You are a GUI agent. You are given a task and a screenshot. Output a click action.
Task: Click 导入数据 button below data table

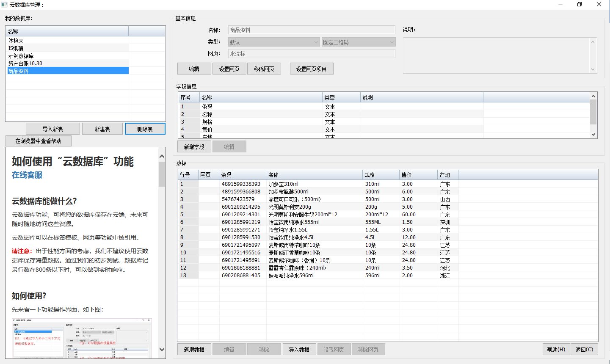[299, 350]
